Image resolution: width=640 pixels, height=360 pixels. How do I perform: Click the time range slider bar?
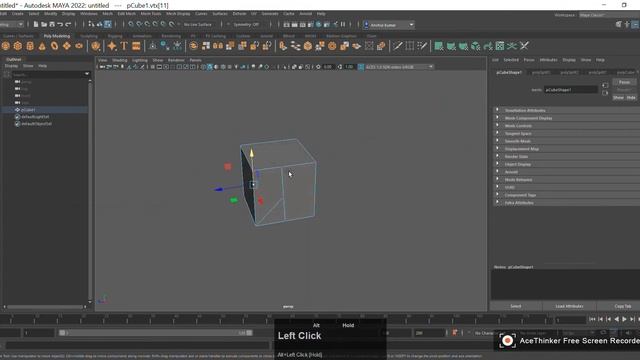pos(156,333)
